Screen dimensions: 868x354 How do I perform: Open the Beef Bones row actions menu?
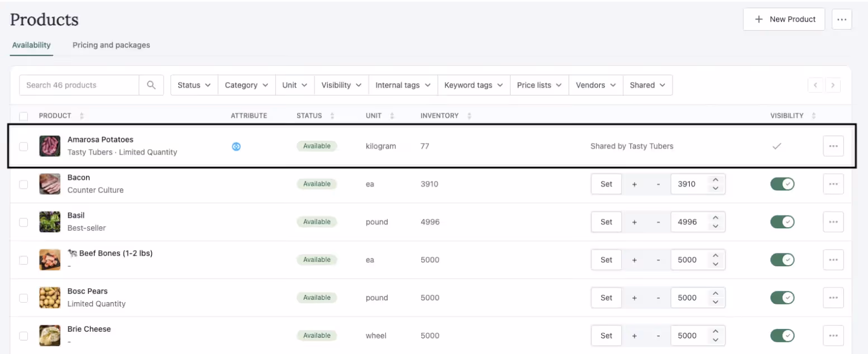(x=833, y=260)
